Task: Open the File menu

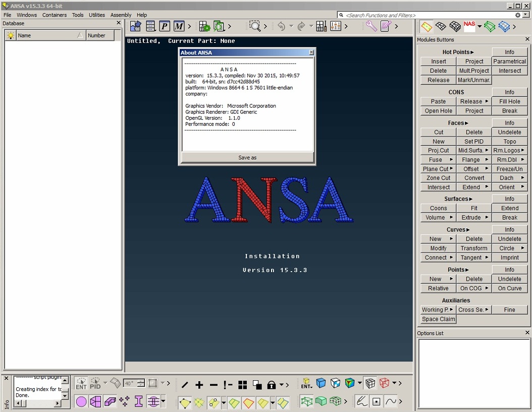Action: click(7, 15)
